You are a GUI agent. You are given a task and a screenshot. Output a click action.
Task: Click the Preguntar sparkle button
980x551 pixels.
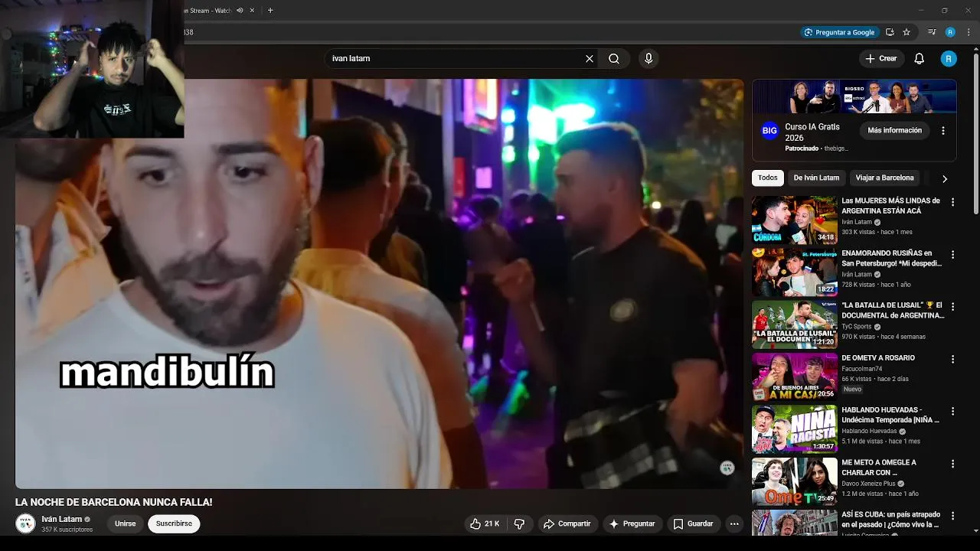click(x=632, y=524)
